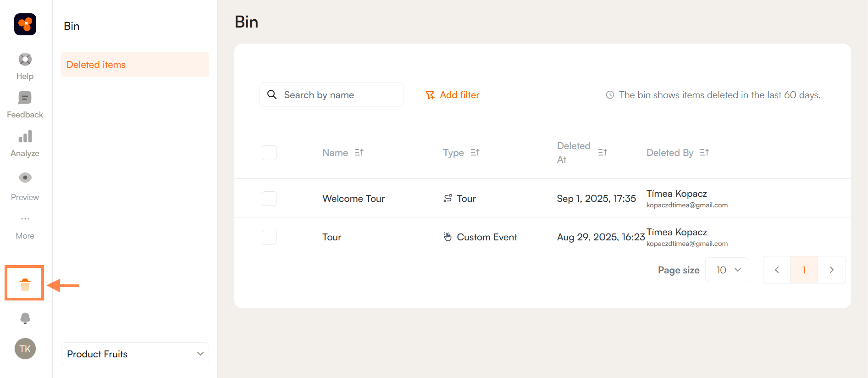Open the notifications bell
This screenshot has height=378, width=868.
coord(25,318)
